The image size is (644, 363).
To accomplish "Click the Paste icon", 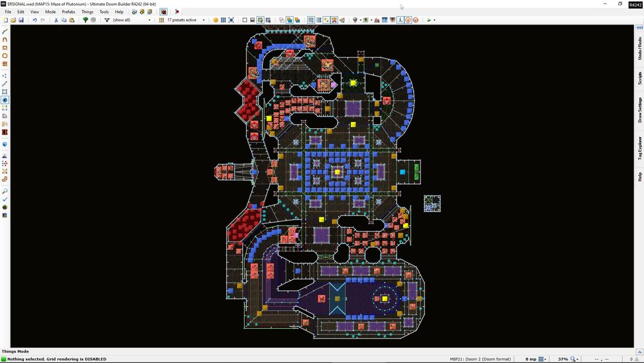I will click(71, 20).
